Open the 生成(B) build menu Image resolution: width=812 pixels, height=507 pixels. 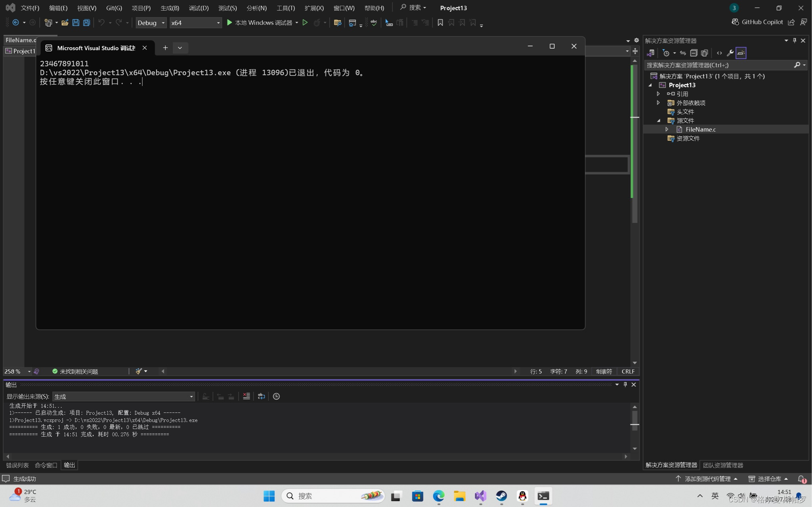point(170,8)
